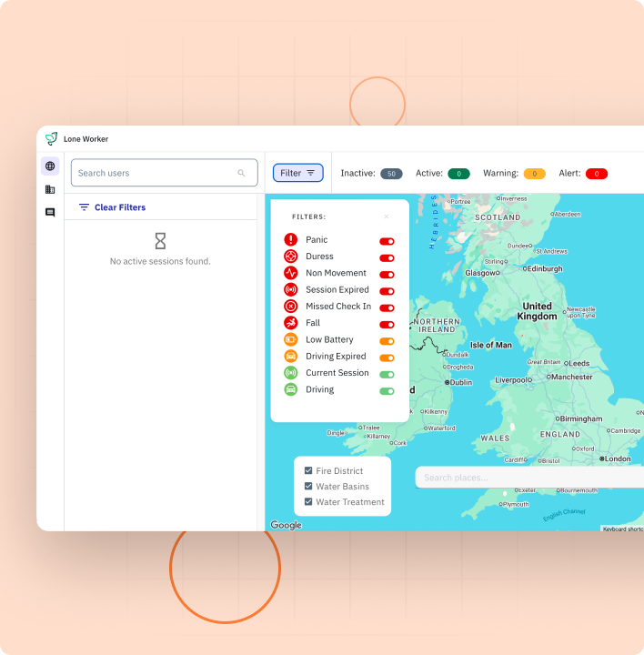Click the Cardiff label on map
Screen dimensions: 644x655
514,459
